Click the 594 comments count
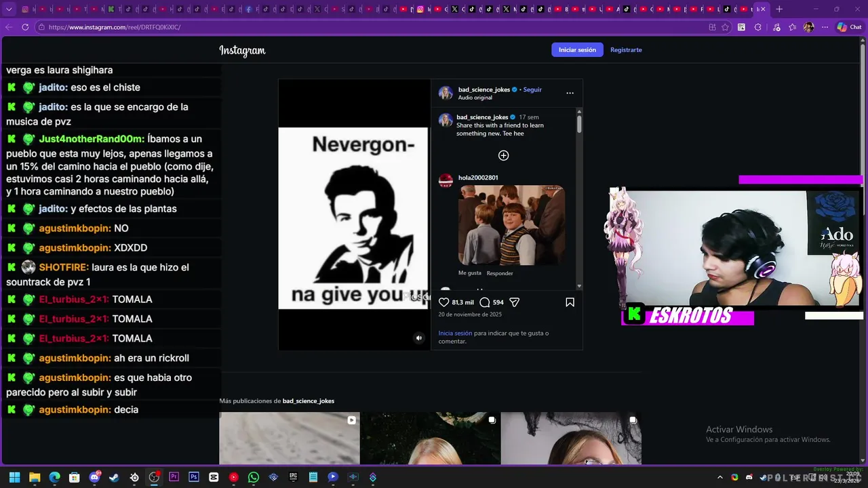This screenshot has width=868, height=488. point(498,302)
